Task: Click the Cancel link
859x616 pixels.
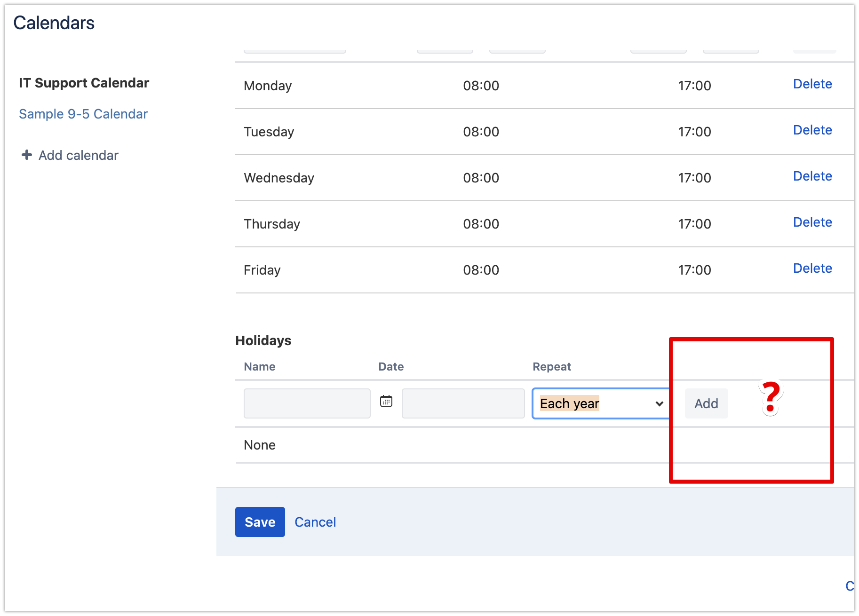Action: click(315, 522)
